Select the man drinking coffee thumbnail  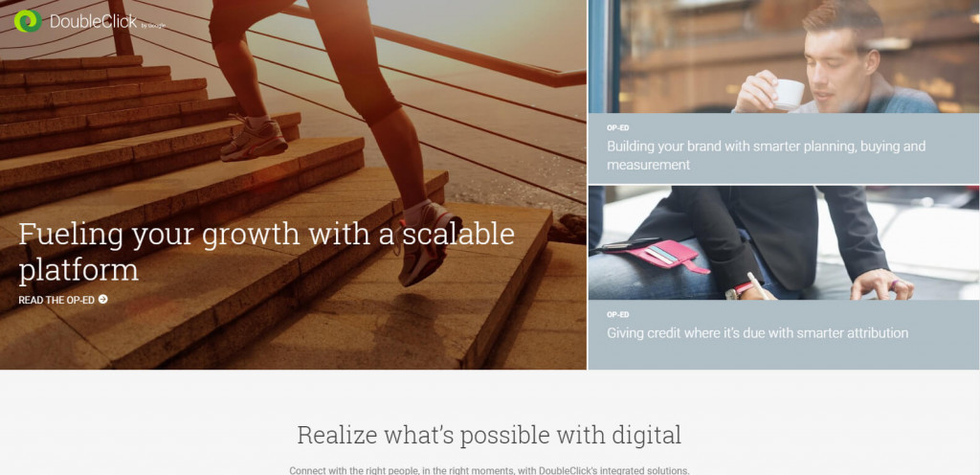click(x=784, y=57)
